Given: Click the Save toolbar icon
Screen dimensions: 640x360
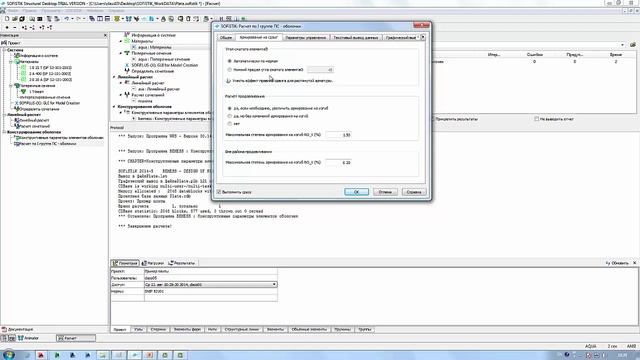Looking at the screenshot, I should tap(22, 19).
